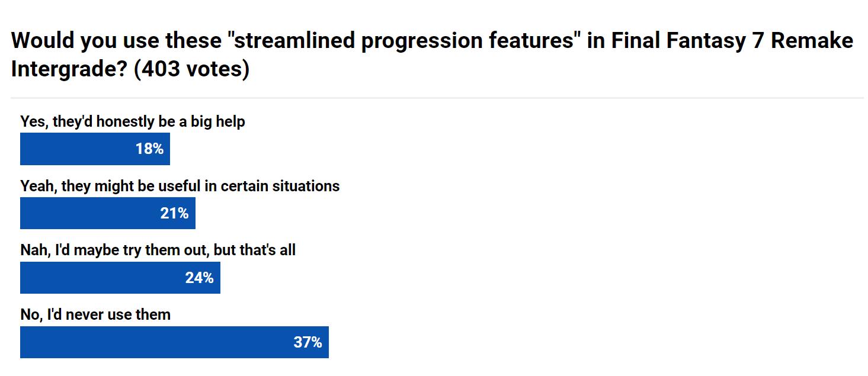Click the "Yes, they'd honestly be a big help" option
Image resolution: width=868 pixels, height=376 pixels.
(x=133, y=122)
